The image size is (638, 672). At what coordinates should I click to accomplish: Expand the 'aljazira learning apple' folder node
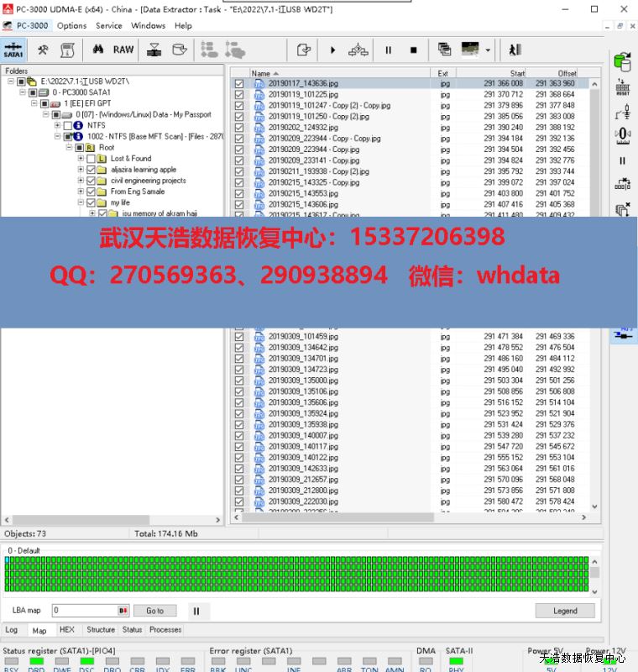81,170
